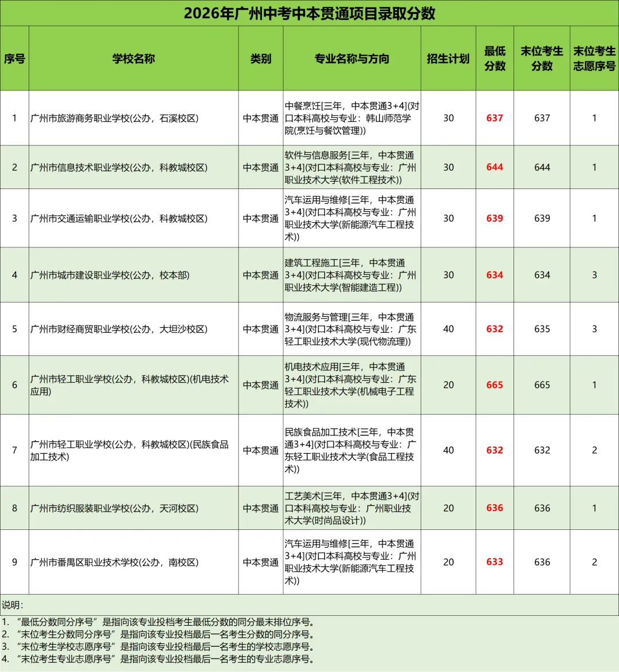The image size is (619, 672).
Task: Click the 专业名称与方向 column header
Action: coord(352,58)
